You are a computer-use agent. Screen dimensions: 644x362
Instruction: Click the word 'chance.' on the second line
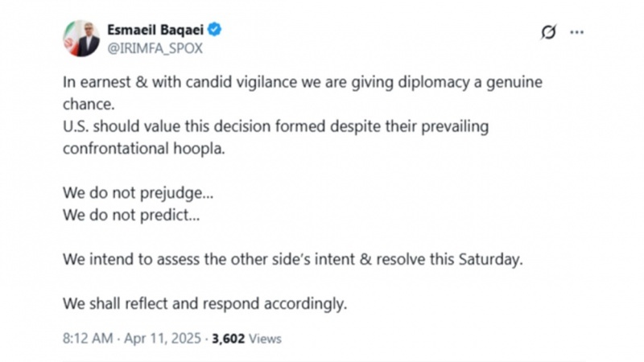(x=89, y=105)
